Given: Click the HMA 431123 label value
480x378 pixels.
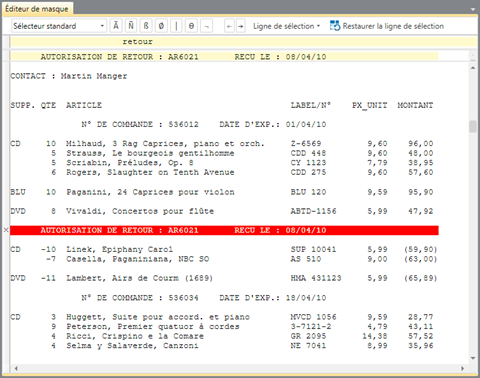Looking at the screenshot, I should [316, 278].
